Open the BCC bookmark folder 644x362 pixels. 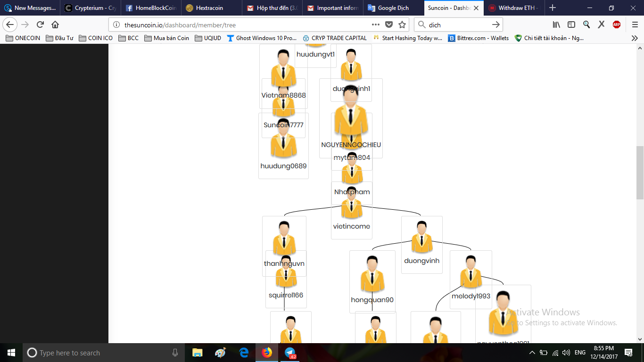click(129, 38)
